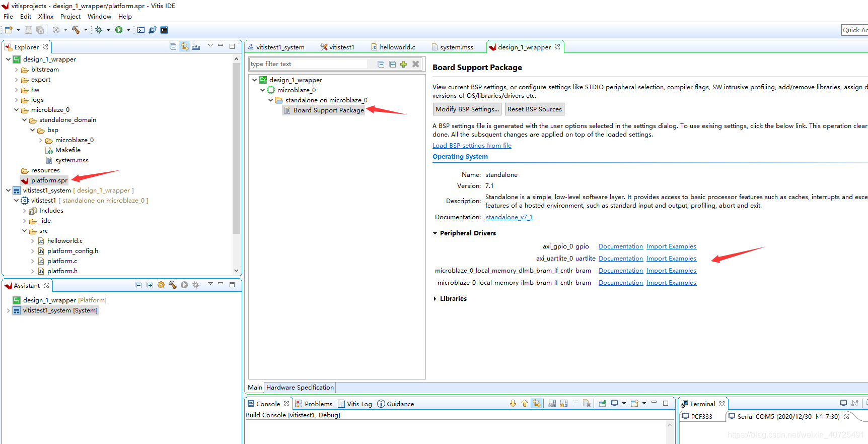The width and height of the screenshot is (868, 444).
Task: Click the Explorer import/focus icon with the blue arrow
Action: point(196,47)
